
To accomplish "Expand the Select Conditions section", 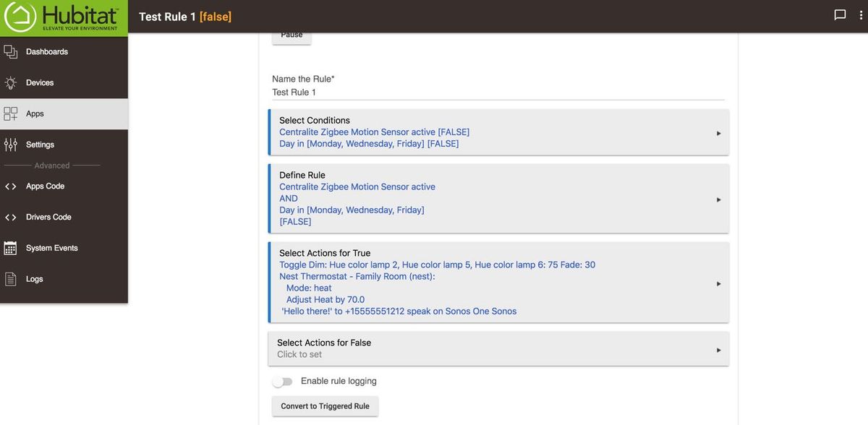I will click(x=718, y=133).
